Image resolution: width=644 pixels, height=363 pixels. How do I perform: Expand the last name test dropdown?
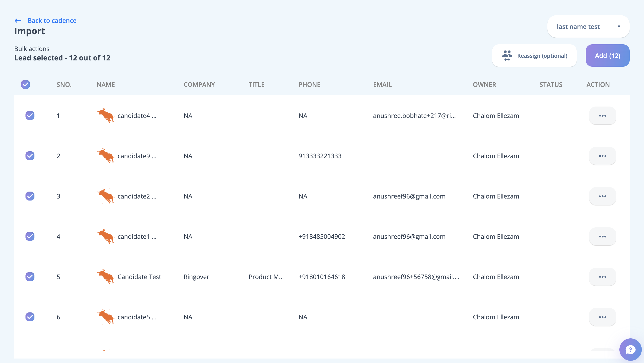coord(588,26)
